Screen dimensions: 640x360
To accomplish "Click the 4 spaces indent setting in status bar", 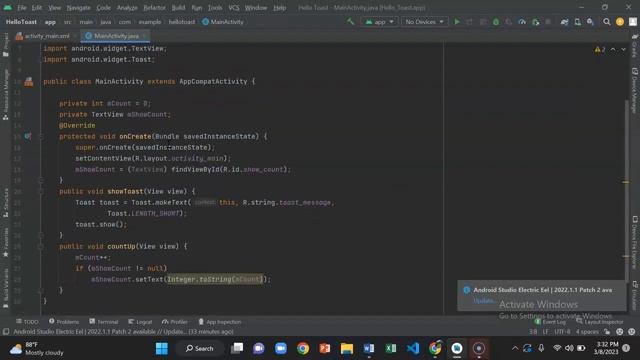I will point(587,332).
